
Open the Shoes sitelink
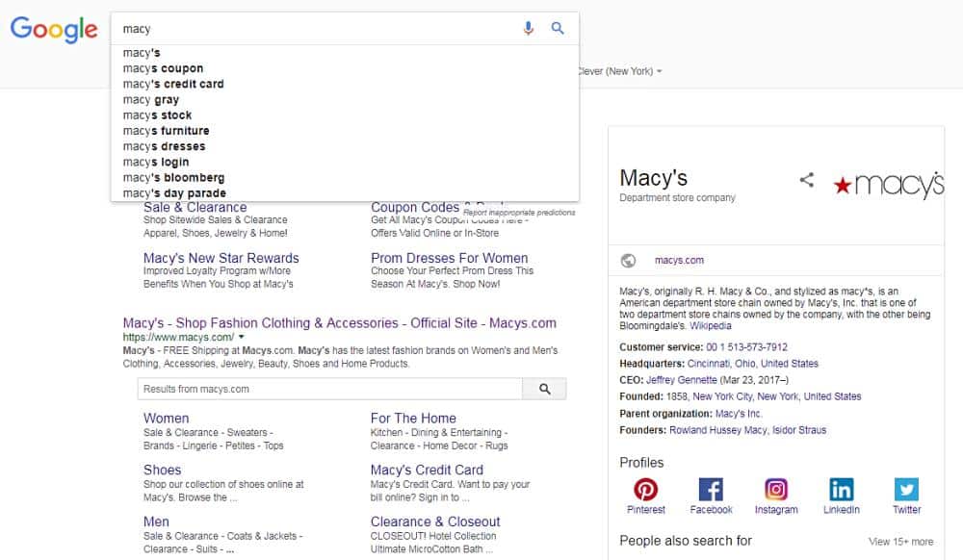[162, 470]
